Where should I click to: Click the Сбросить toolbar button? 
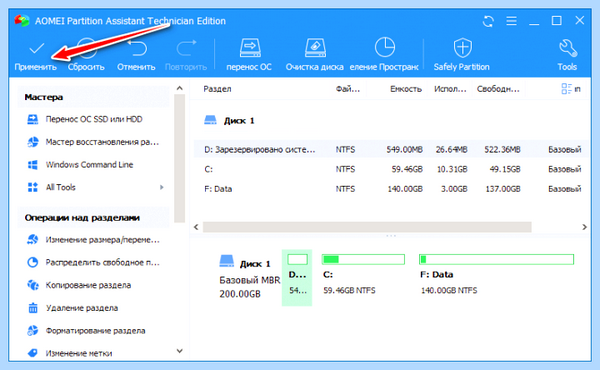(x=86, y=55)
